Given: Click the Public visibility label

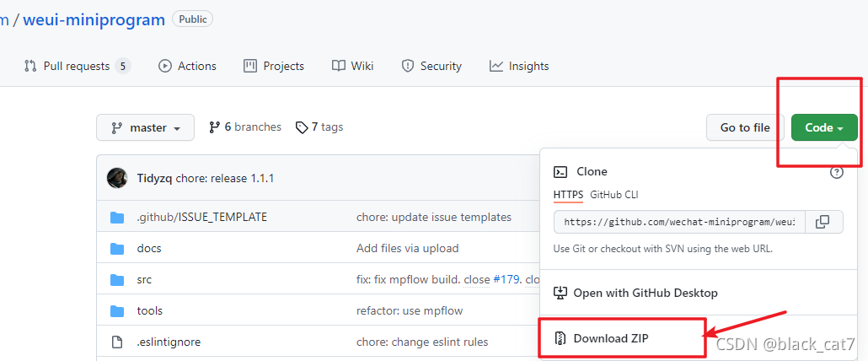Looking at the screenshot, I should [x=193, y=19].
